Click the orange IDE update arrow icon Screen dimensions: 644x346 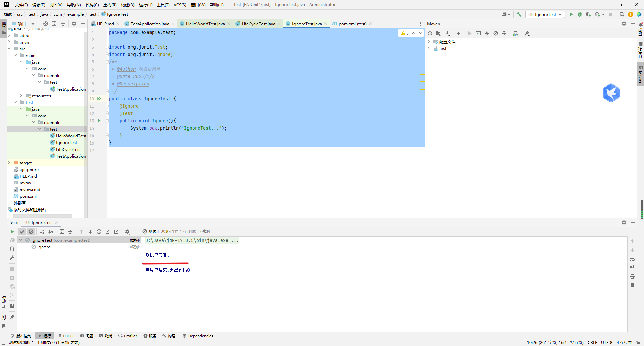click(x=631, y=14)
